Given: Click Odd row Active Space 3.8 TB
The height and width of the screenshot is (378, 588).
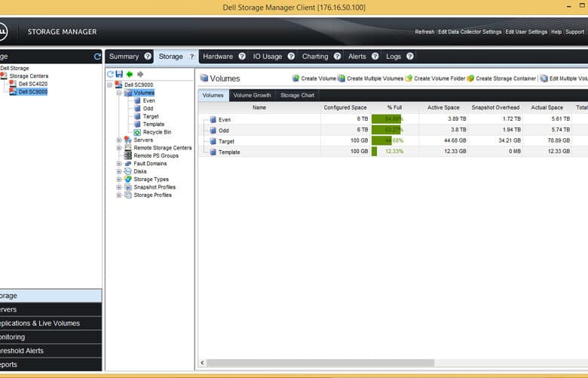Looking at the screenshot, I should click(458, 130).
